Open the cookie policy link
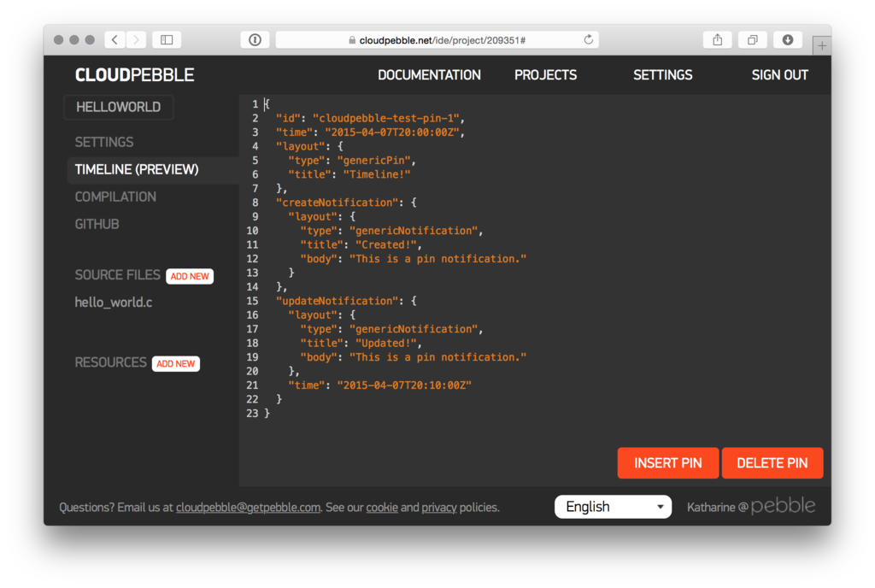Screen dimensions: 875x588 pyautogui.click(x=382, y=508)
